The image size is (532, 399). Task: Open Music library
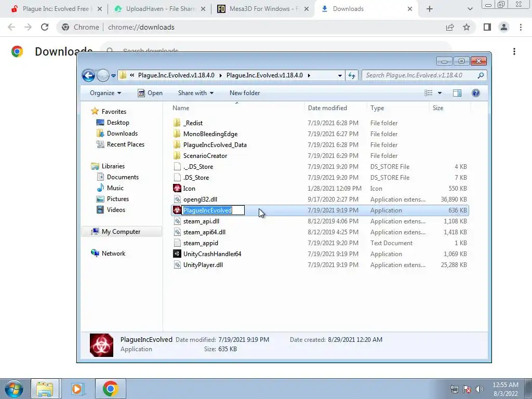tap(110, 188)
